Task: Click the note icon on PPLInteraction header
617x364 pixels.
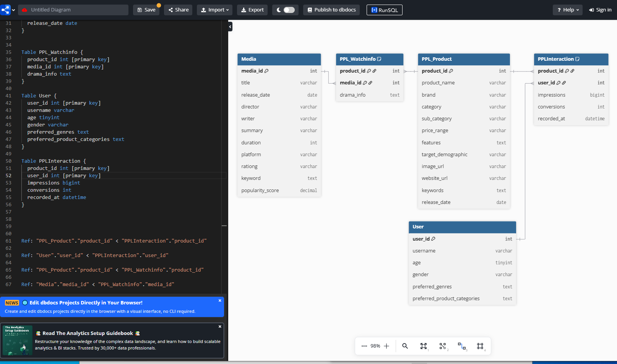Action: pos(577,59)
